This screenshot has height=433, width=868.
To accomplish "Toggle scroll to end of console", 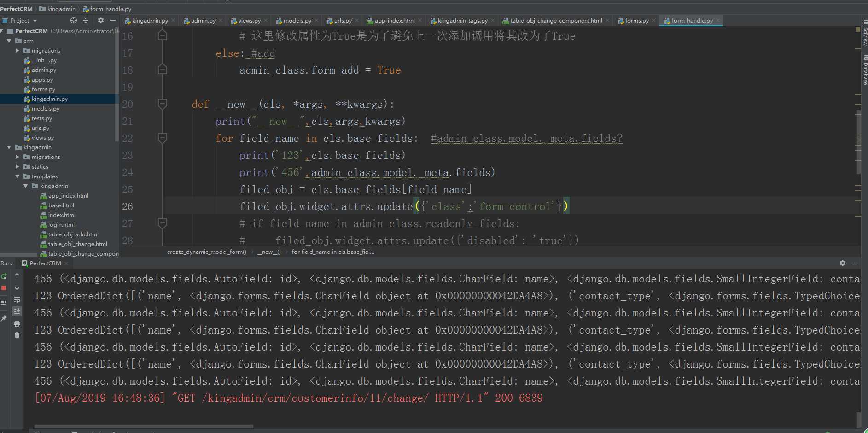I will [x=17, y=311].
